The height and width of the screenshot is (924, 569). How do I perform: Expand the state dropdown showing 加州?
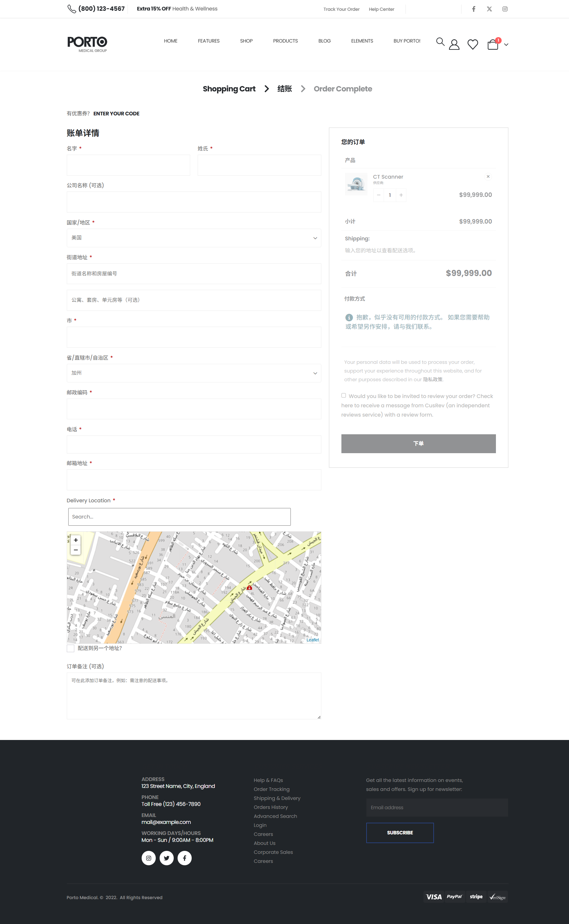click(194, 373)
